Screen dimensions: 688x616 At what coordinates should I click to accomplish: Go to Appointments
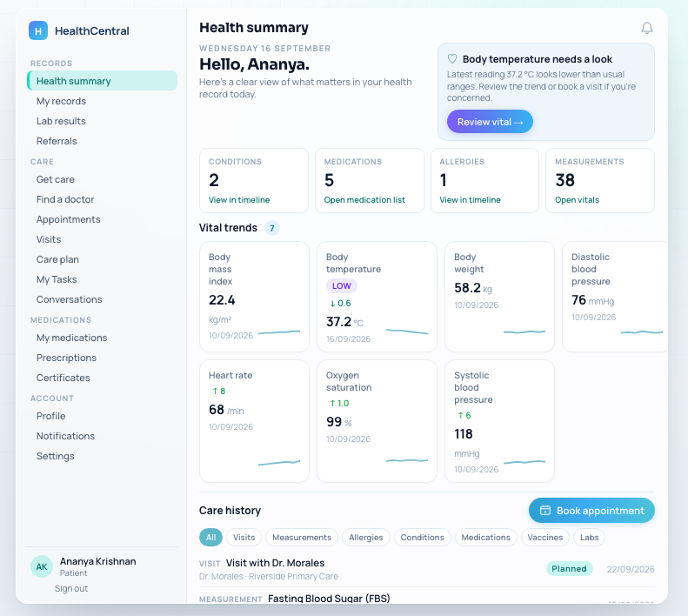103,219
